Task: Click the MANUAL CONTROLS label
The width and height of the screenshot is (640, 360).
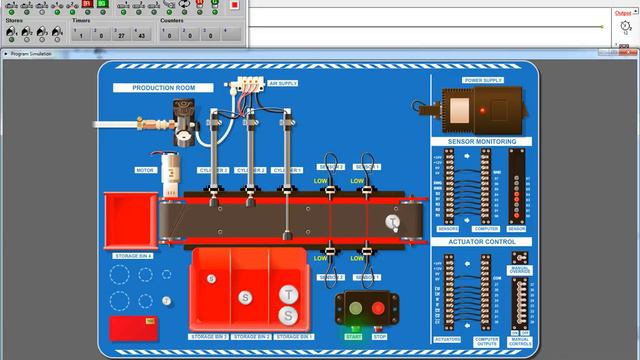Action: (x=520, y=342)
